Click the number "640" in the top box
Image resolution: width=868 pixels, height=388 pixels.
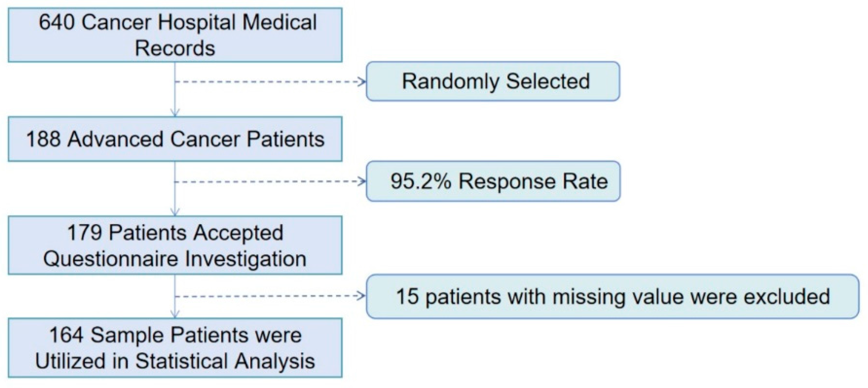click(56, 23)
